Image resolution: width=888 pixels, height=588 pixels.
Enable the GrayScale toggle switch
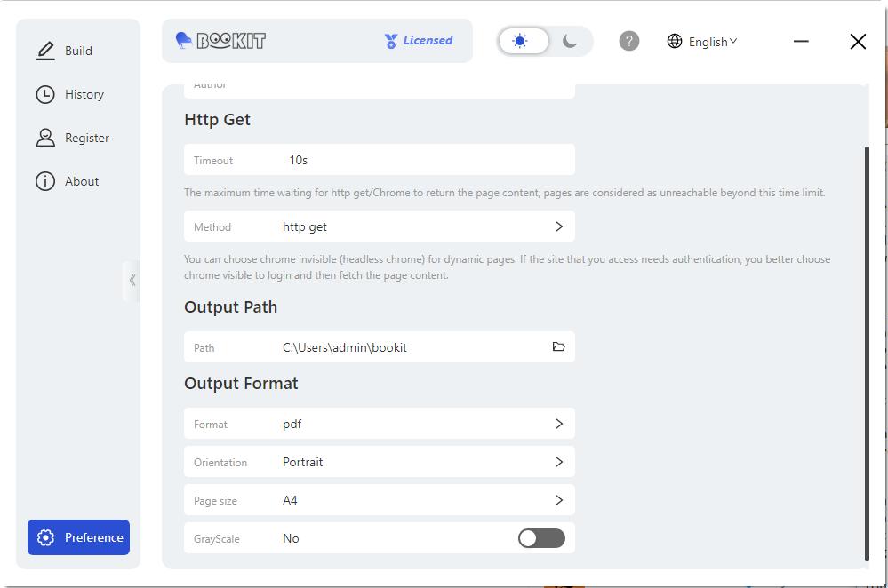pyautogui.click(x=541, y=538)
